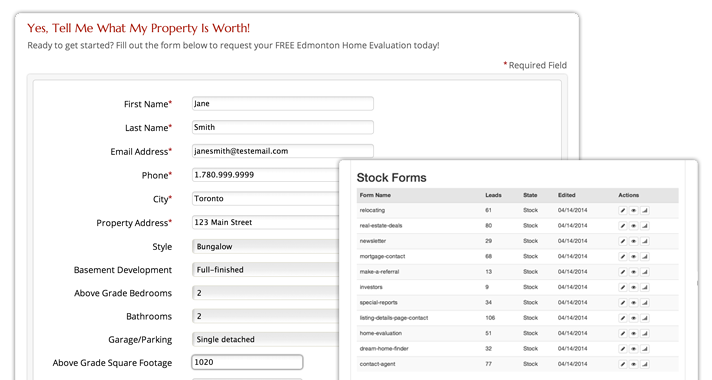This screenshot has height=380, width=712.
Task: Select the make-a-referral form name
Action: [379, 272]
